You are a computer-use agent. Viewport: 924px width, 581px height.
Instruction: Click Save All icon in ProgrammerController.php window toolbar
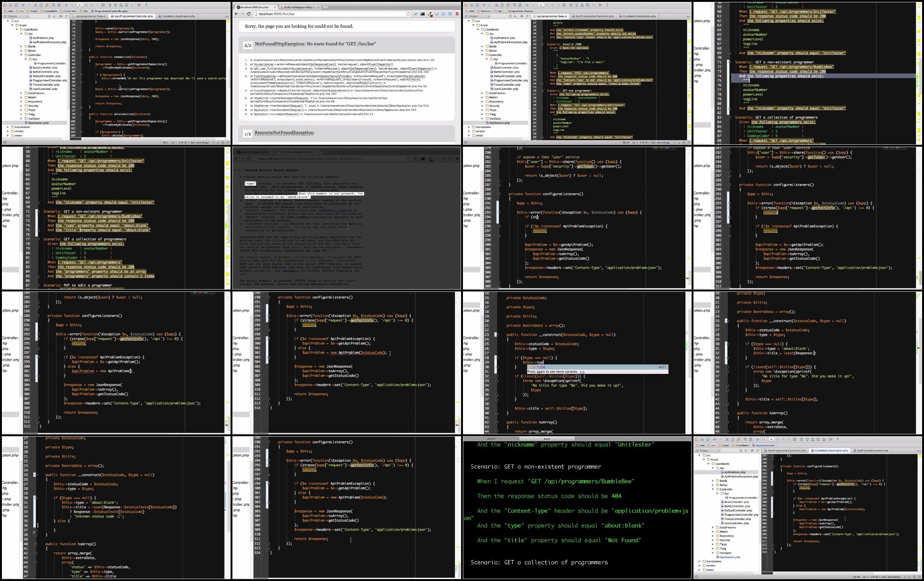coord(10,5)
